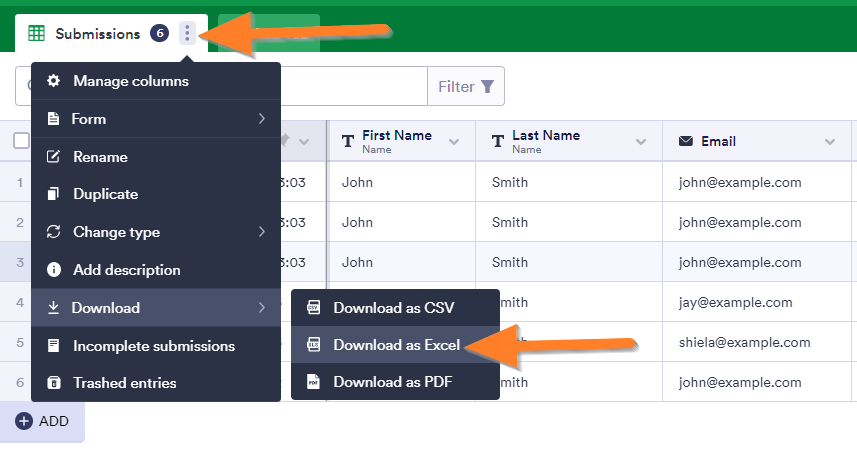Click the Email column envelope icon

pyautogui.click(x=686, y=141)
